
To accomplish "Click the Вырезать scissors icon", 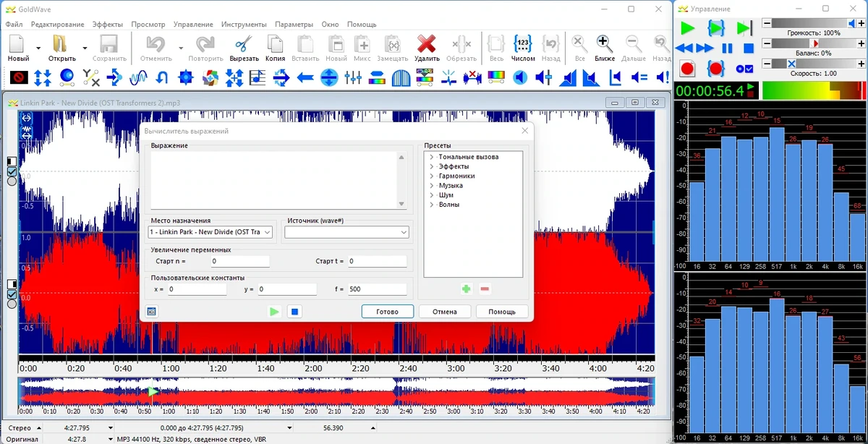I will pos(244,43).
